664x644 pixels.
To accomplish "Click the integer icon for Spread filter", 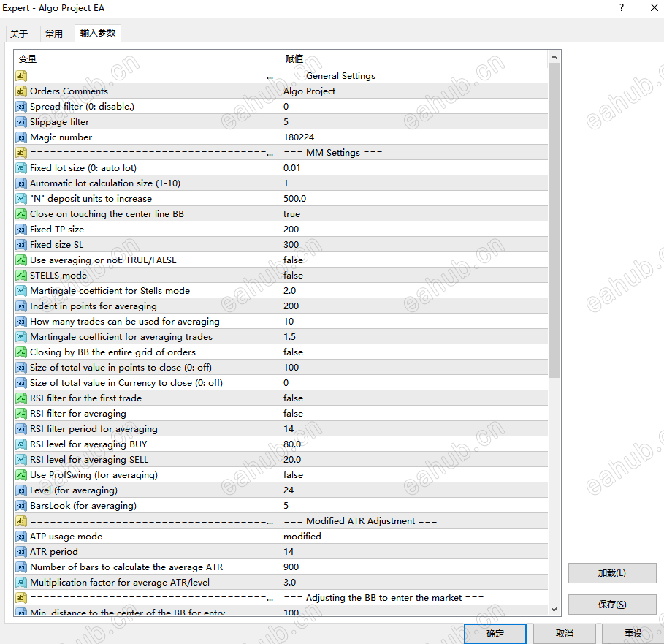I will [20, 106].
